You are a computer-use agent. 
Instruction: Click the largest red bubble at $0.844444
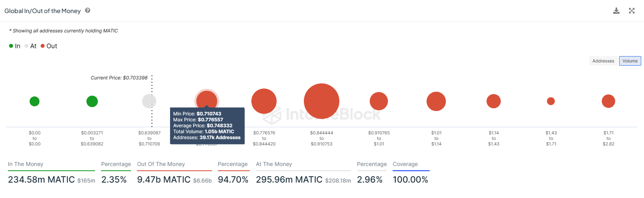click(322, 101)
